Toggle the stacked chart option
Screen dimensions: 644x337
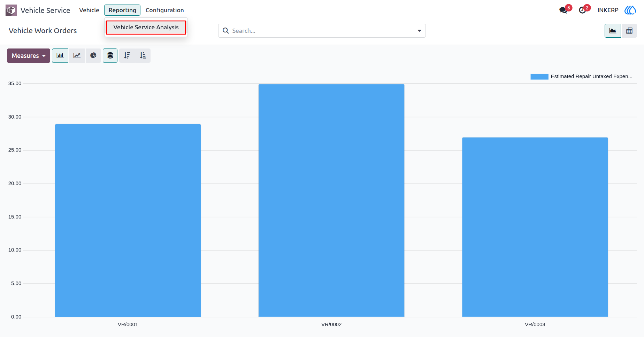(110, 55)
